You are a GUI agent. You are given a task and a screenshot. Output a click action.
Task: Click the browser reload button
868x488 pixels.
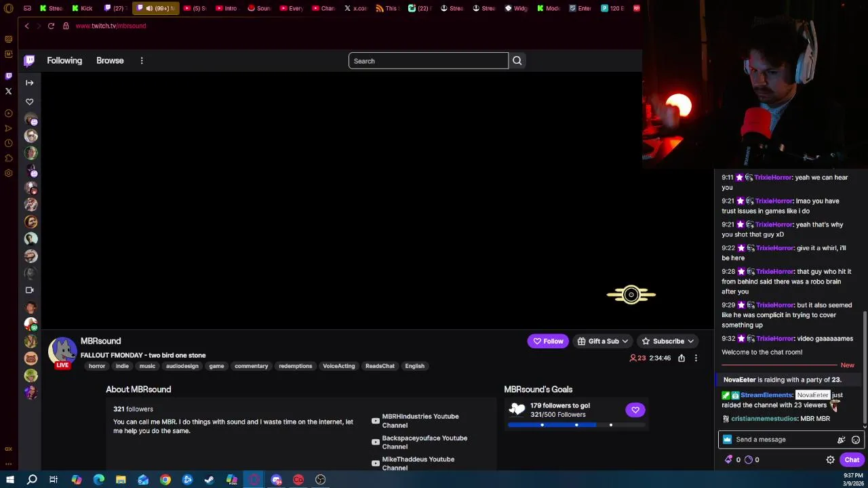tap(51, 26)
